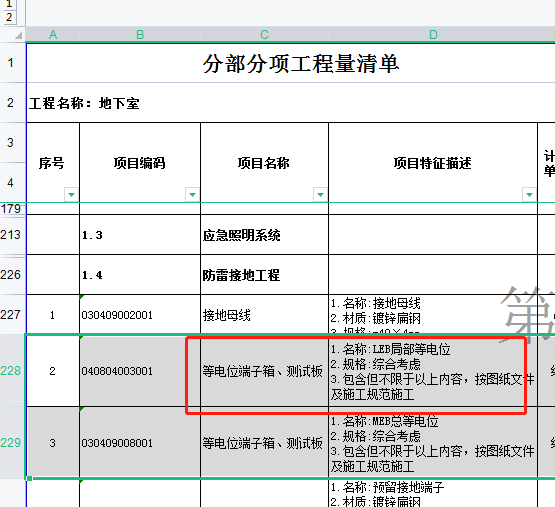This screenshot has height=507, width=555.
Task: Click outline level 2 button
Action: coord(9,17)
